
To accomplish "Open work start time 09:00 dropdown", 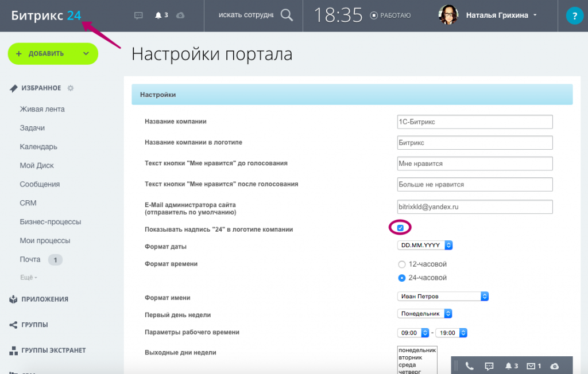I will pos(413,333).
